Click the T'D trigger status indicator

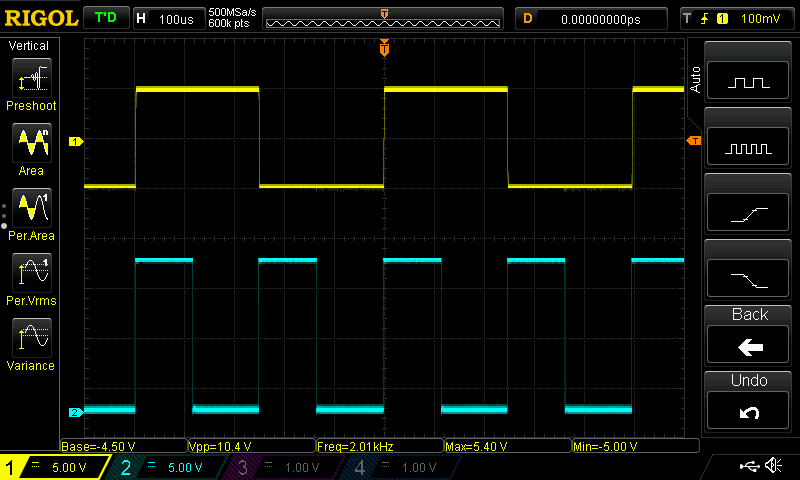click(x=106, y=18)
